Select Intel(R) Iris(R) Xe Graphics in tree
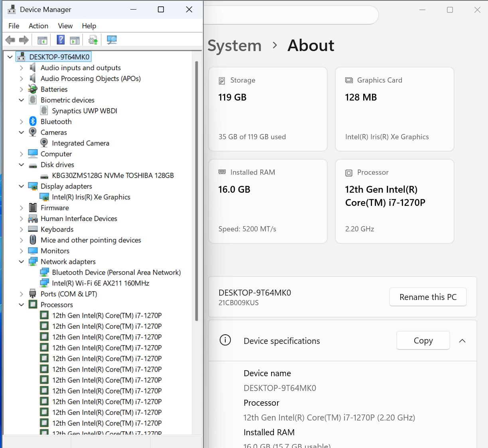The image size is (488, 448). point(91,197)
